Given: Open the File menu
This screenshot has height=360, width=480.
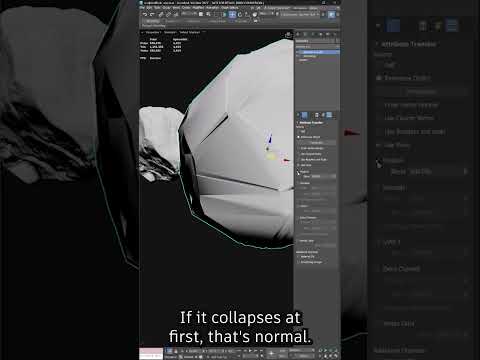Looking at the screenshot, I should coord(141,7).
